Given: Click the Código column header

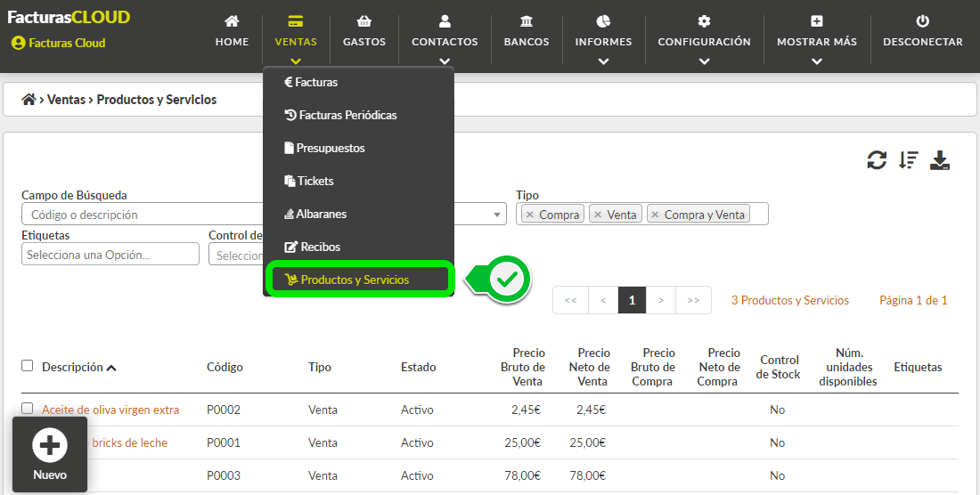Looking at the screenshot, I should coord(225,367).
